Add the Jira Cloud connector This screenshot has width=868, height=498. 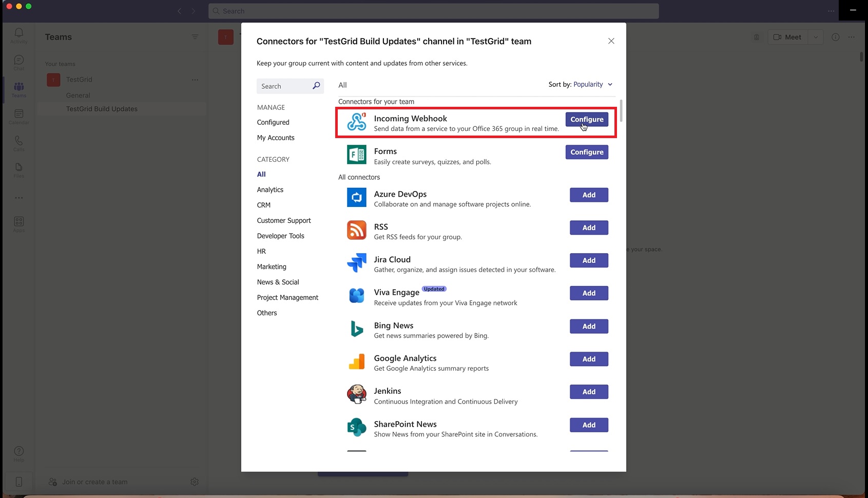(589, 260)
